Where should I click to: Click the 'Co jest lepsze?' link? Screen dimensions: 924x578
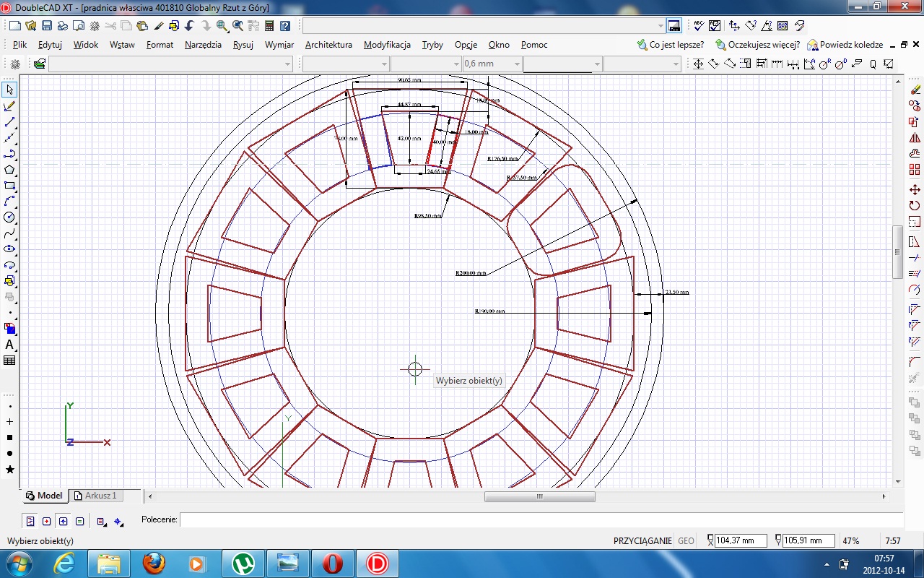click(676, 45)
